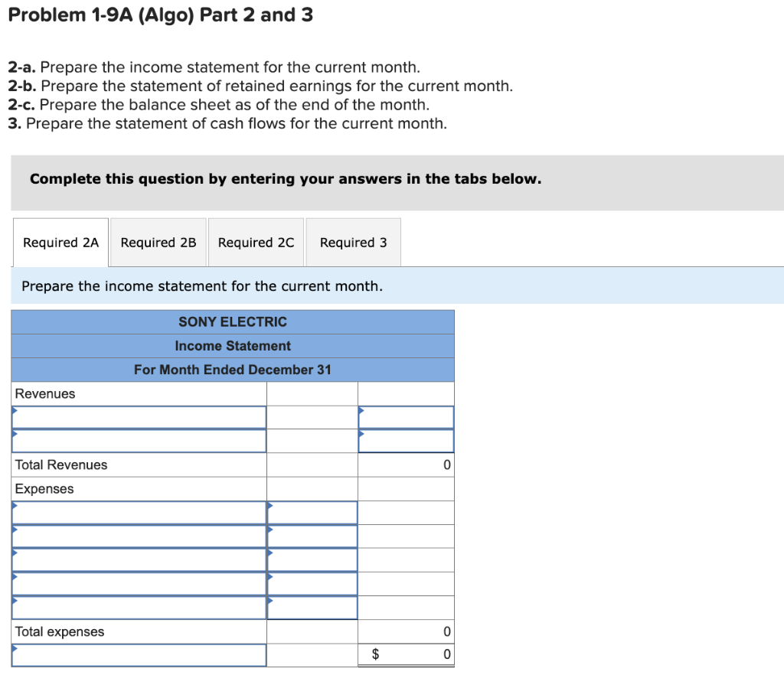
Task: Click the active Required 2A tab
Action: pyautogui.click(x=60, y=242)
